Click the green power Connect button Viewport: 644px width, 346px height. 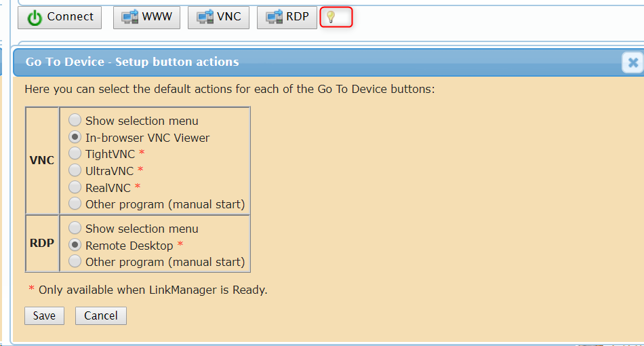(x=60, y=17)
